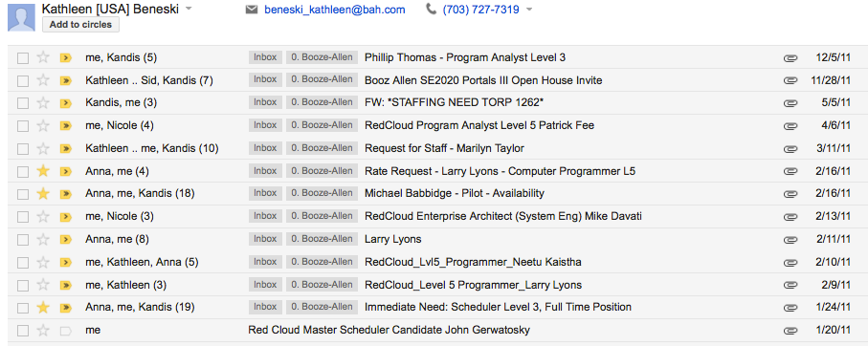This screenshot has width=868, height=346.
Task: Open Red Cloud Master Scheduler Candidate email
Action: [389, 331]
